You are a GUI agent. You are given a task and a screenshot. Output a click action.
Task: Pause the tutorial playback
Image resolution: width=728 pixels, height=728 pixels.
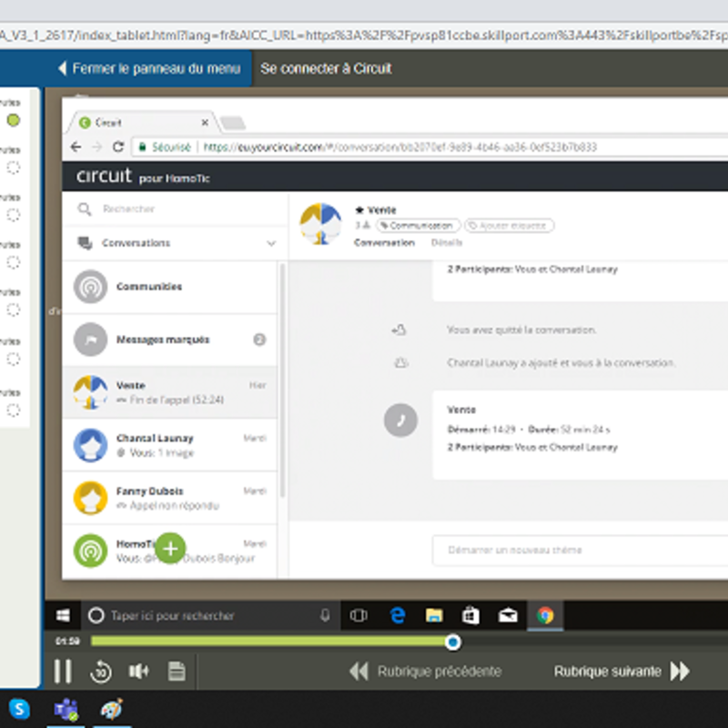click(63, 672)
